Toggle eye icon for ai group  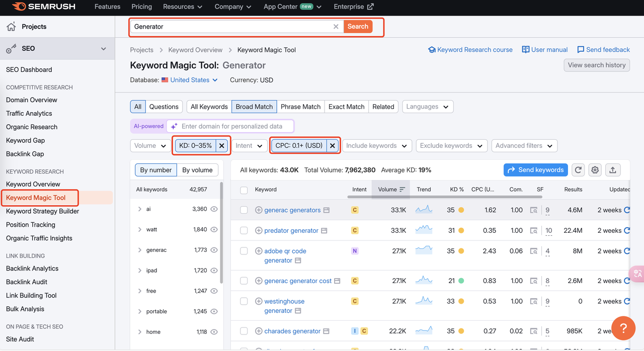pyautogui.click(x=214, y=209)
